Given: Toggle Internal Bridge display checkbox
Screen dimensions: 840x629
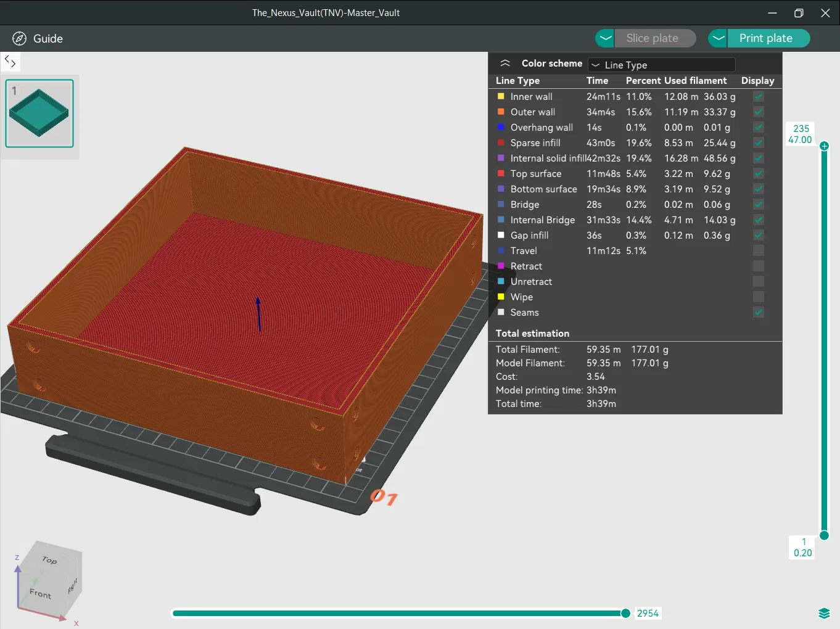Looking at the screenshot, I should point(759,220).
